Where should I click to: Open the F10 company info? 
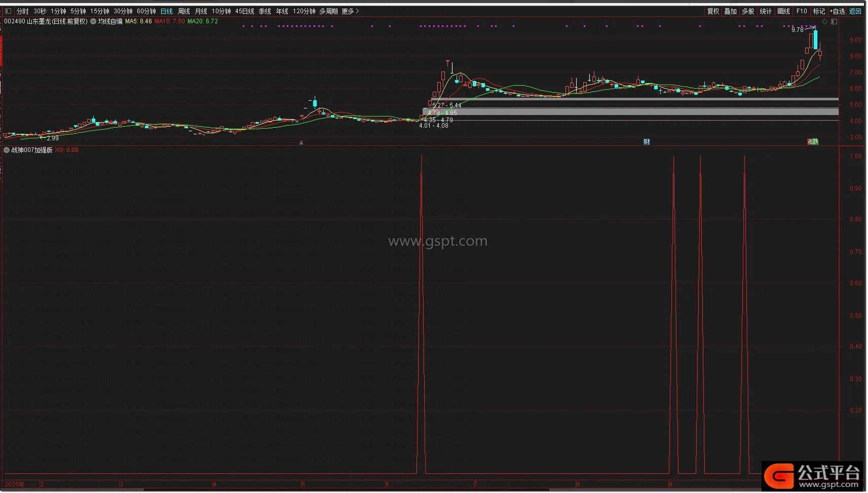click(802, 11)
